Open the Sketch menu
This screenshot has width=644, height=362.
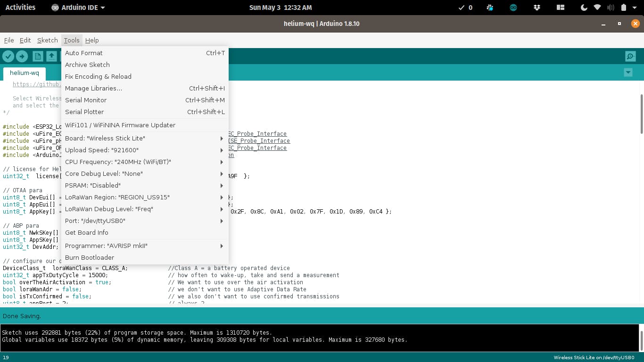coord(47,40)
